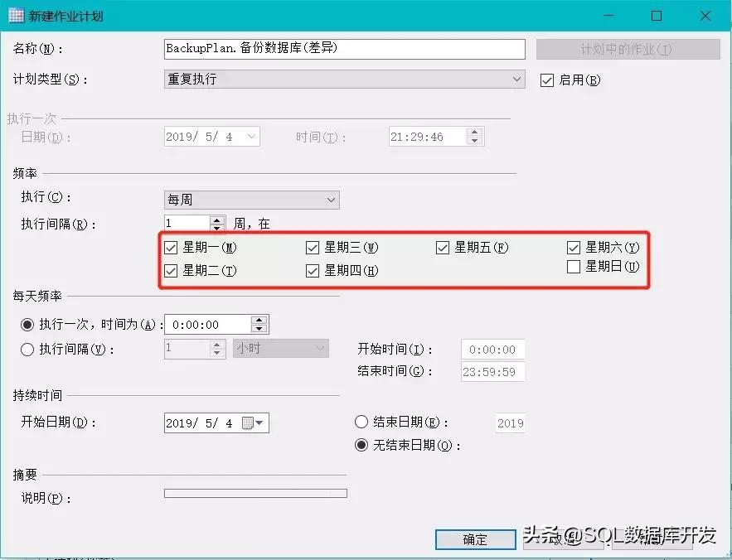
Task: Select the 执行间隔 radio button
Action: coord(27,348)
